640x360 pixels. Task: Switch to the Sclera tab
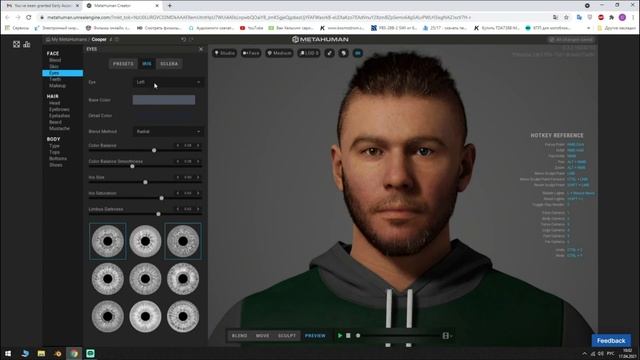pos(169,64)
